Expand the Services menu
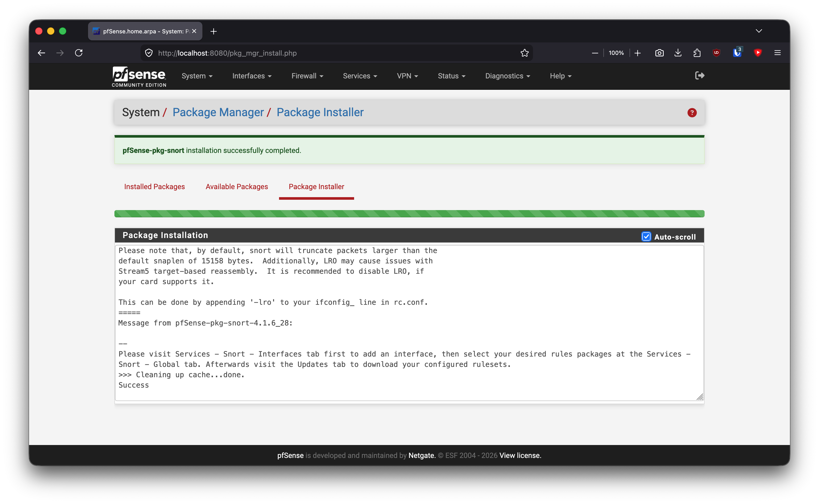This screenshot has height=504, width=819. click(360, 76)
